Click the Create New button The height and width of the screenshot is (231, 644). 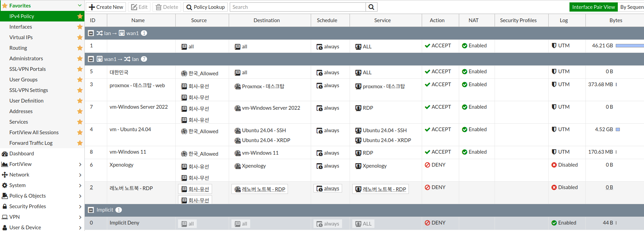tap(106, 7)
